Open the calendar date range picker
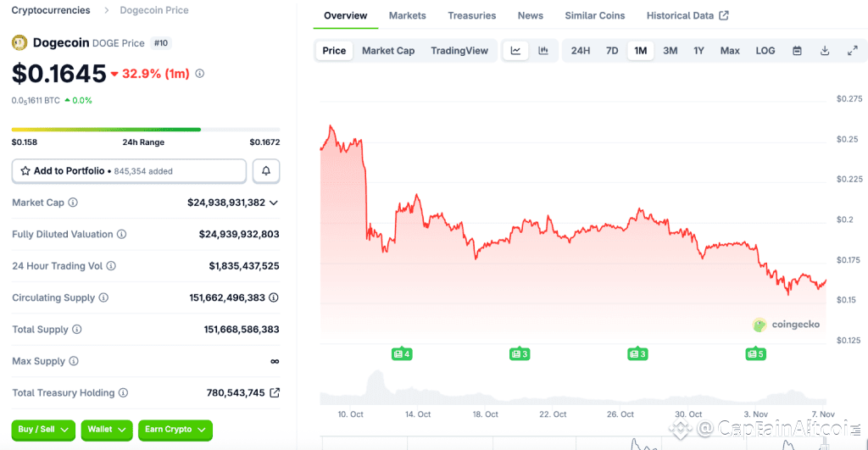The image size is (868, 450). coord(797,51)
